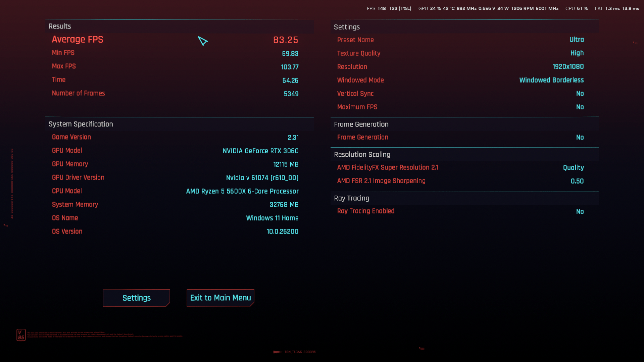Click the overlay GPU 24 % readout

(430, 8)
